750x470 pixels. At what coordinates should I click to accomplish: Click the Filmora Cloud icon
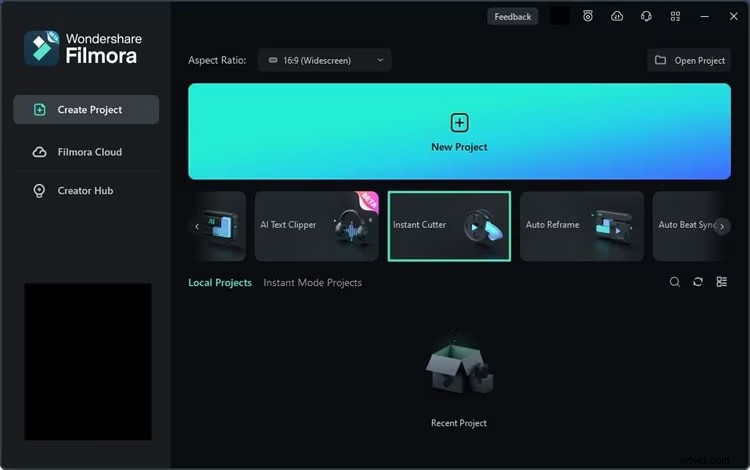[39, 152]
